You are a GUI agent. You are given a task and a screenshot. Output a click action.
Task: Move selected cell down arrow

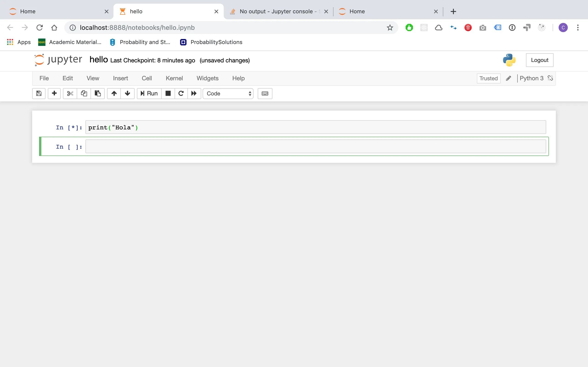127,93
